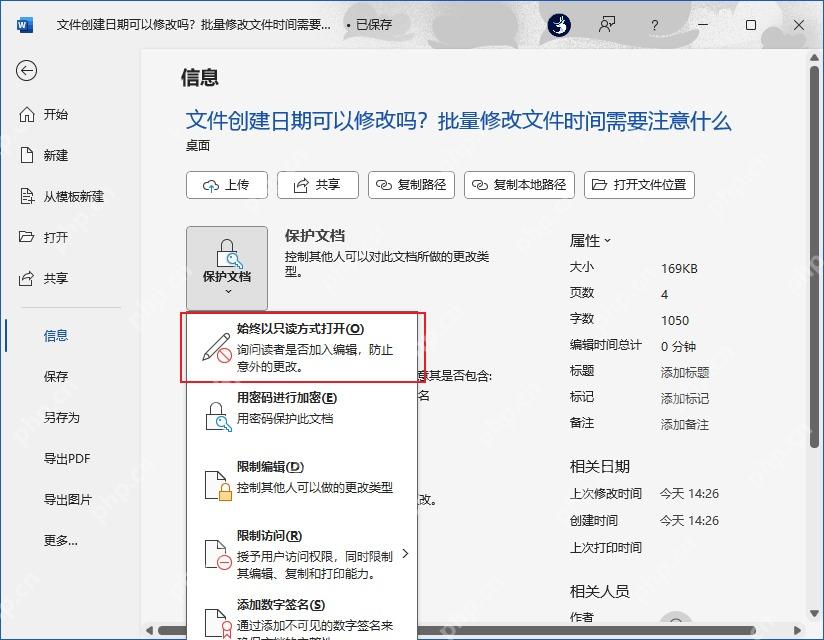Open 另存为 in the sidebar

[61, 417]
